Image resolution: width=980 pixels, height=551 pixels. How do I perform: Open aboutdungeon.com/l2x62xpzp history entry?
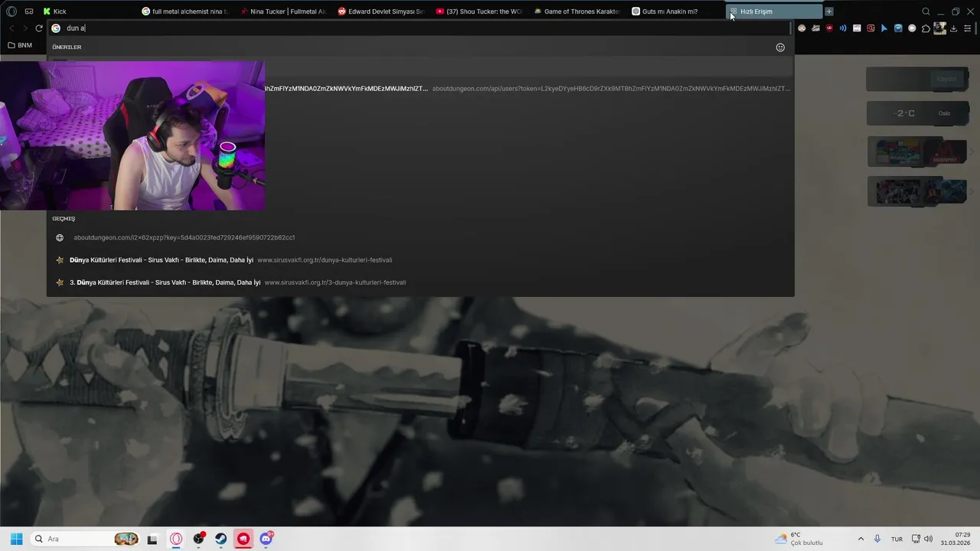pos(420,237)
